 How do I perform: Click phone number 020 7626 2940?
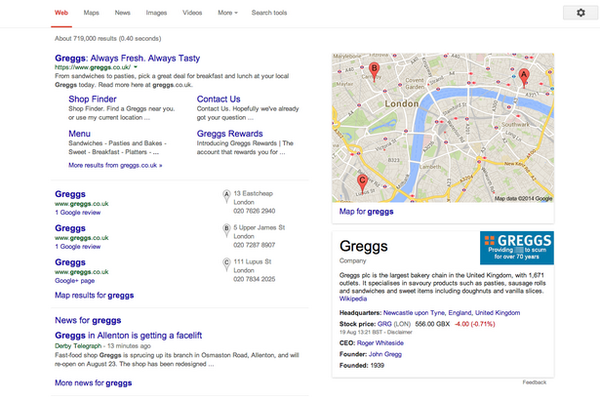click(x=254, y=211)
